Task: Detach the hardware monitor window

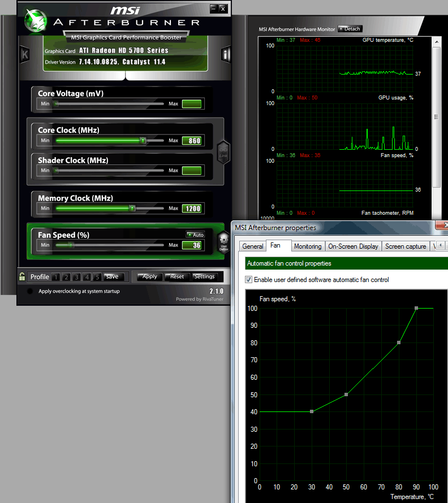Action: pyautogui.click(x=350, y=29)
